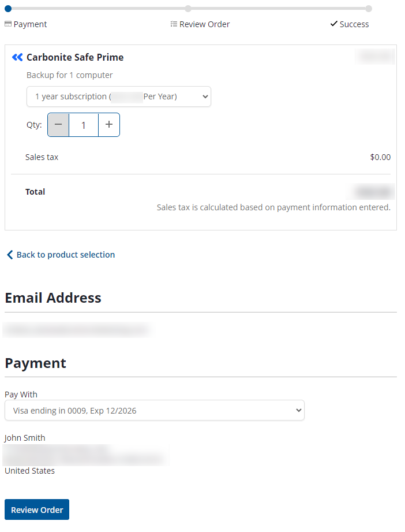The image size is (405, 532).
Task: Open the 1 year subscription dropdown
Action: pyautogui.click(x=119, y=96)
